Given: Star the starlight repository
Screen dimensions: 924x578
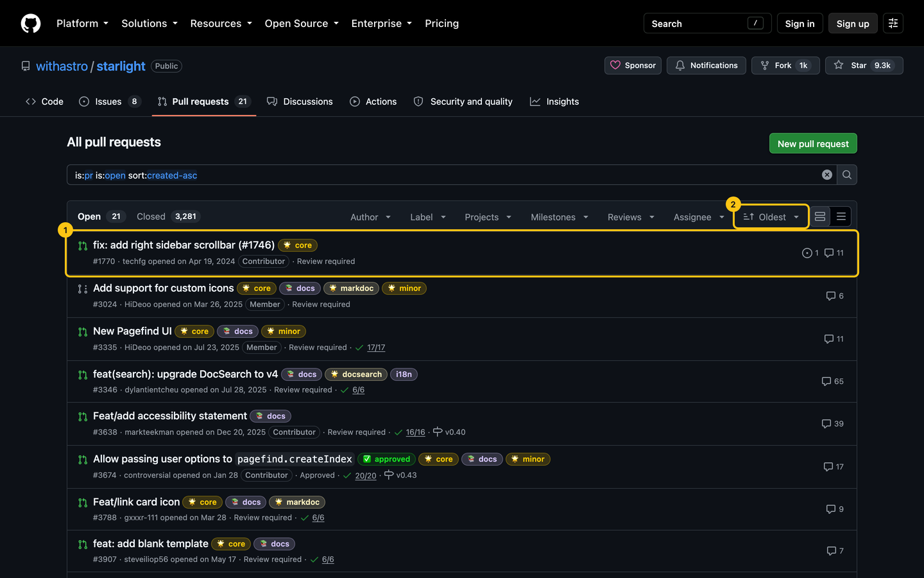Looking at the screenshot, I should point(864,66).
